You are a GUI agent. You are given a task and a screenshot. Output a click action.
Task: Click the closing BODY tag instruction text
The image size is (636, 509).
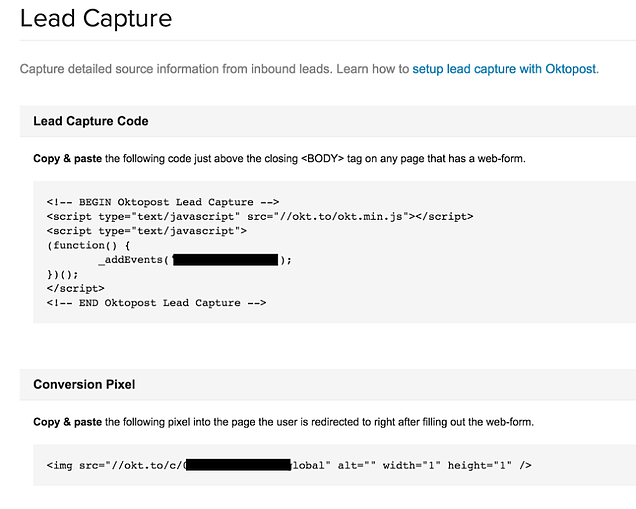(279, 159)
